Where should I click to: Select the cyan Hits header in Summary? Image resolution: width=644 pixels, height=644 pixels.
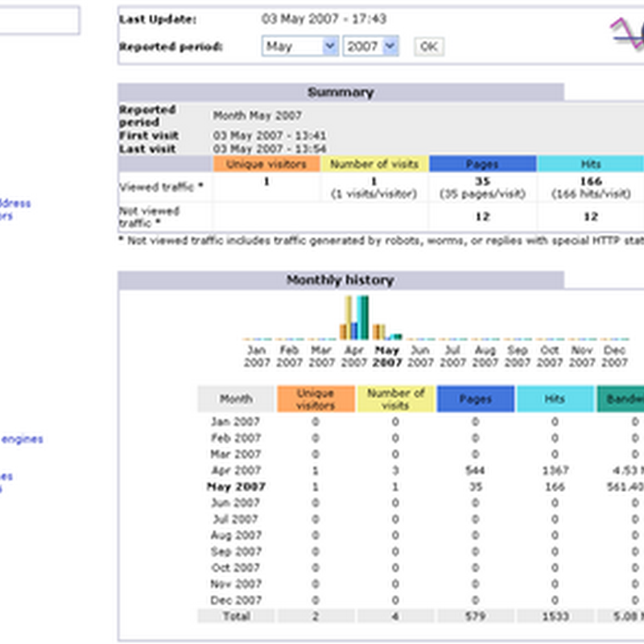(x=591, y=164)
